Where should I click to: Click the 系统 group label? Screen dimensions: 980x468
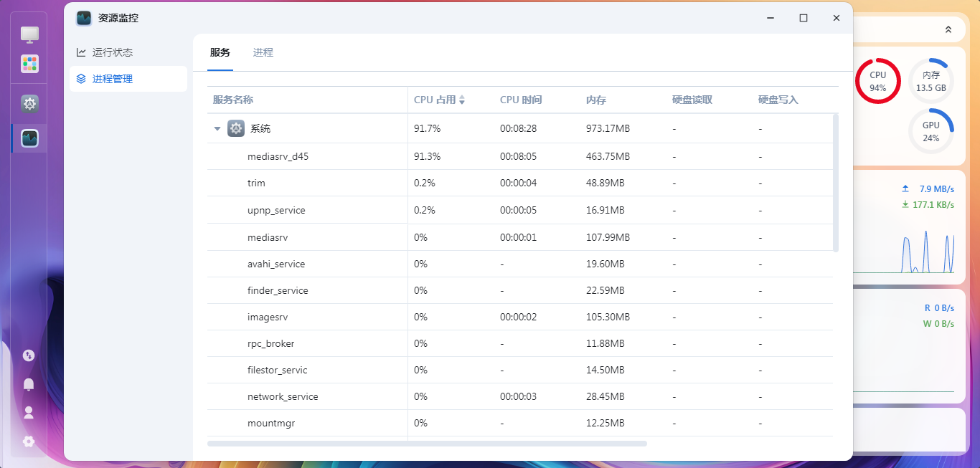(x=260, y=128)
